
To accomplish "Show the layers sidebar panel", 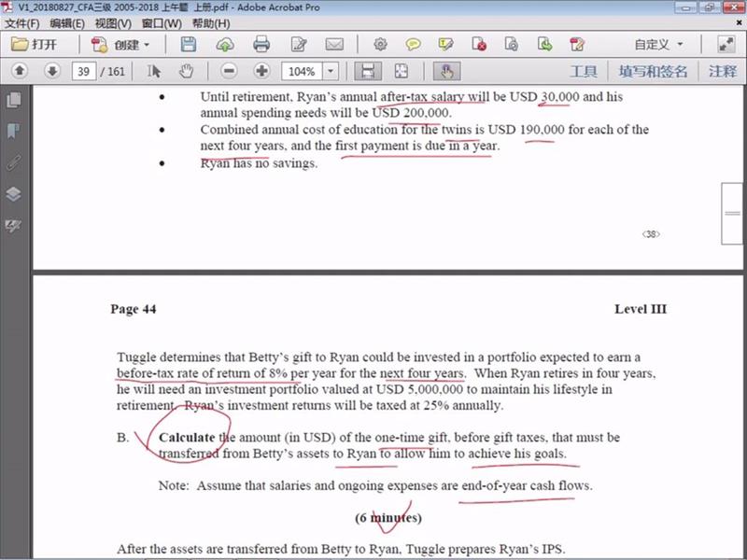I will [13, 194].
